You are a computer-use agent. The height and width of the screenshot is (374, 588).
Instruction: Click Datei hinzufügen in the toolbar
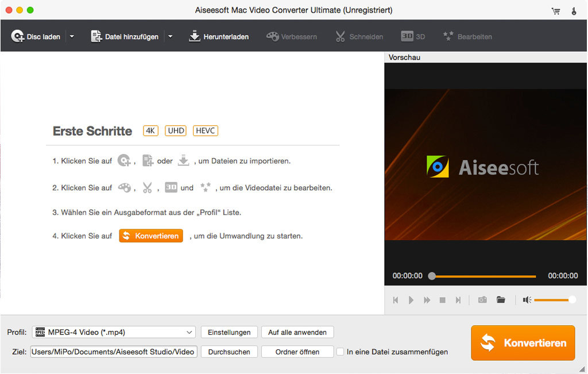(125, 36)
